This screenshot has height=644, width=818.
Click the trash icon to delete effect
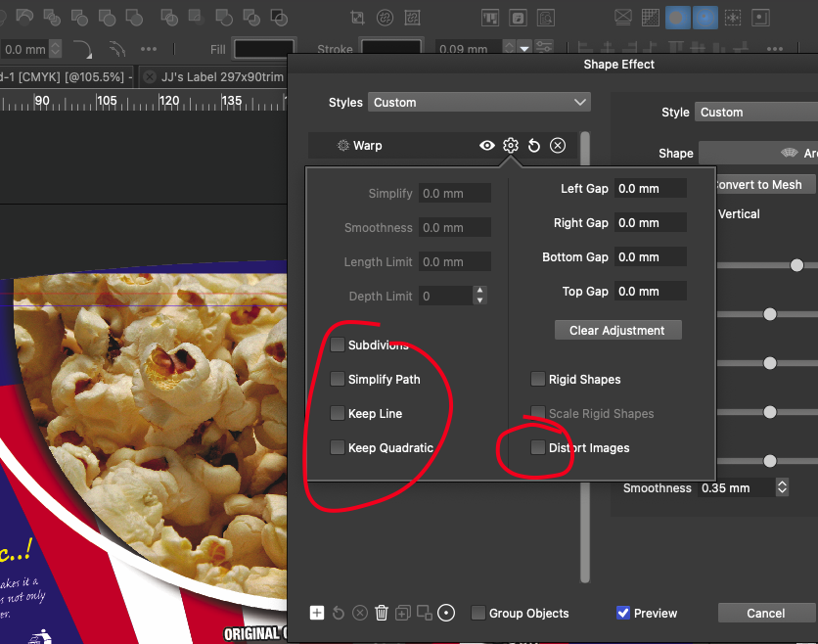tap(382, 613)
